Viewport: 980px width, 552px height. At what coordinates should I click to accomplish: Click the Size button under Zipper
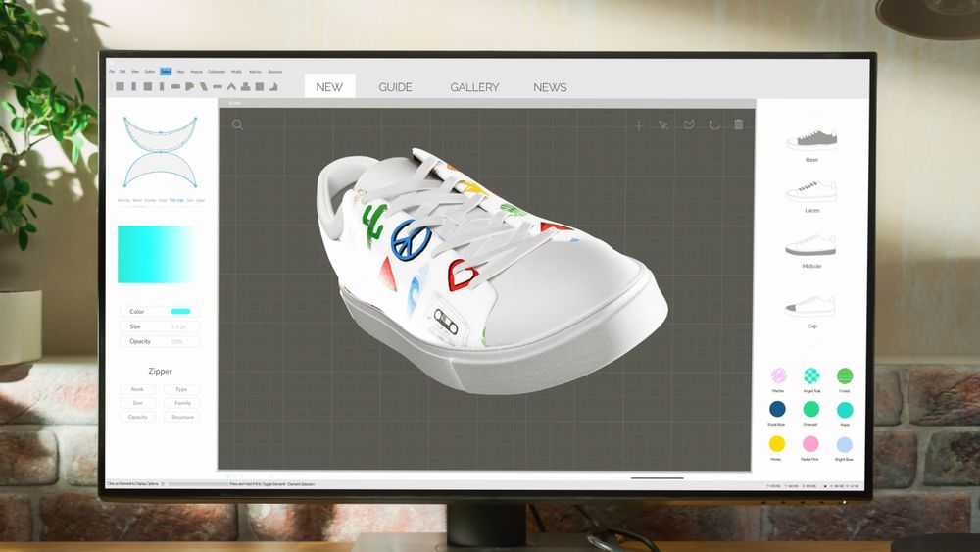137,403
